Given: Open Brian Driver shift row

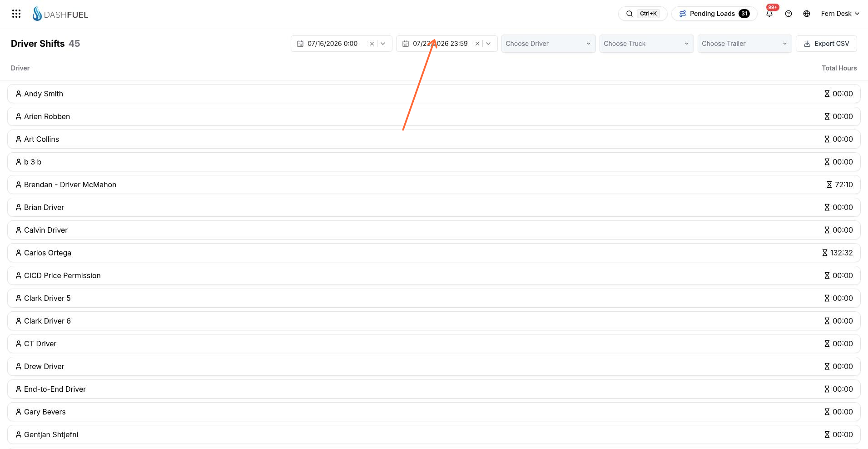Looking at the screenshot, I should [434, 207].
